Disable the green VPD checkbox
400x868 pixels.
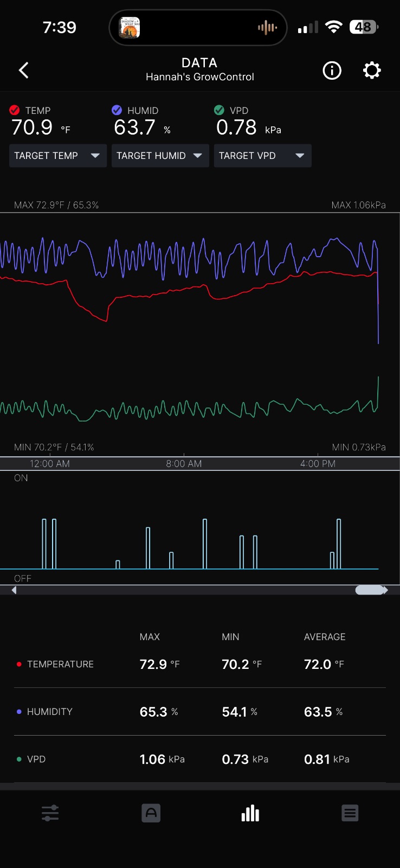pos(219,110)
